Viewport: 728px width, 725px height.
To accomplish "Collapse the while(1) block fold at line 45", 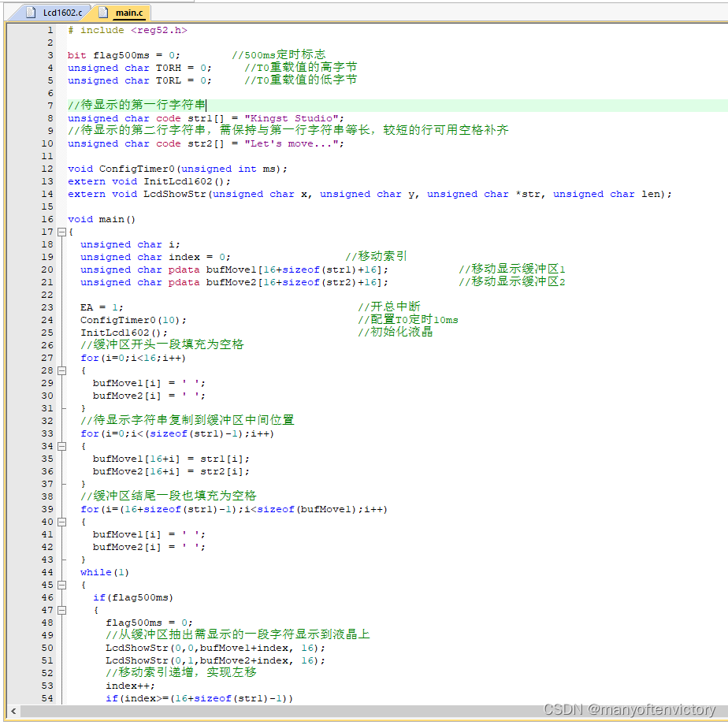I will [61, 585].
